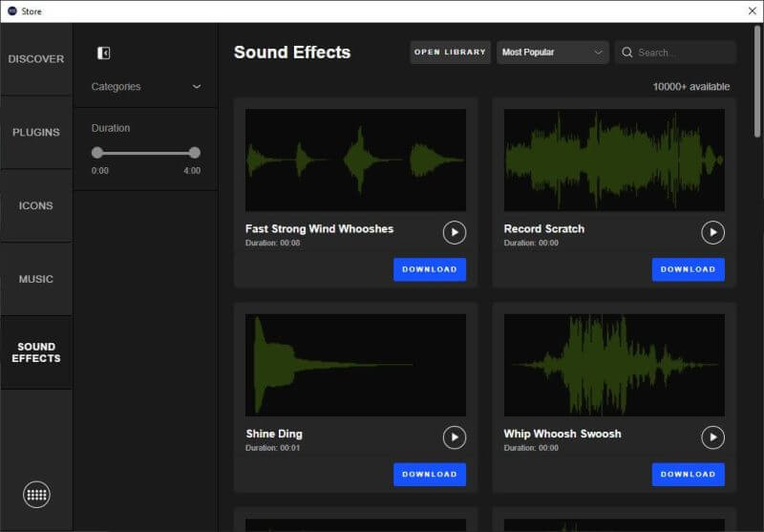The height and width of the screenshot is (532, 764).
Task: Click the Whip Whoosh Swoosh waveform
Action: [614, 365]
